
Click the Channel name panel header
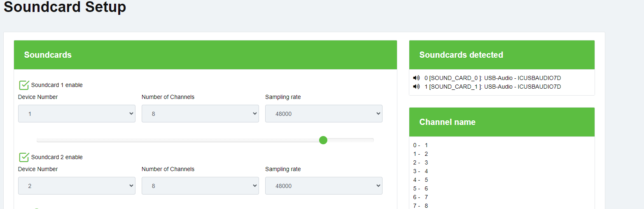click(x=502, y=122)
